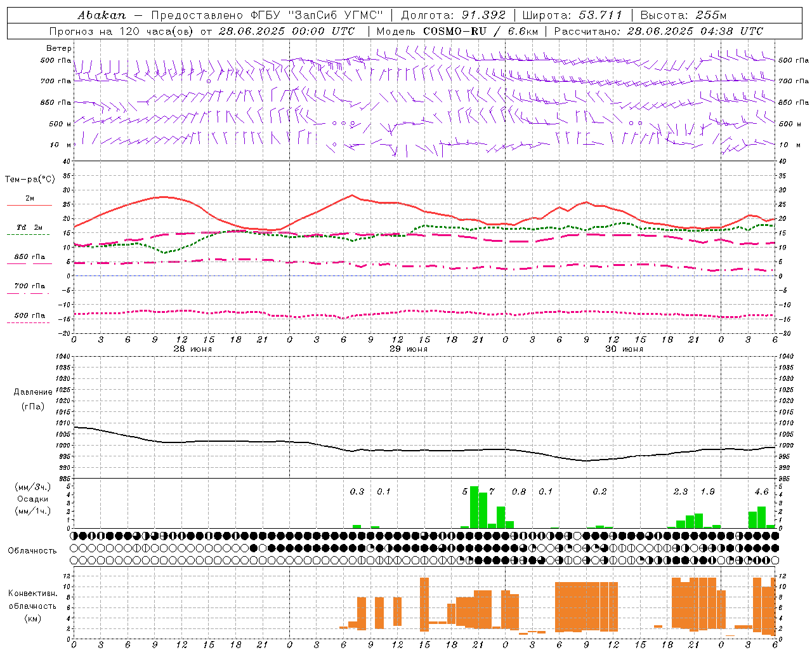Screen dimensions: 812x650
Task: Click the precipitation total "0.2"
Action: coord(599,491)
